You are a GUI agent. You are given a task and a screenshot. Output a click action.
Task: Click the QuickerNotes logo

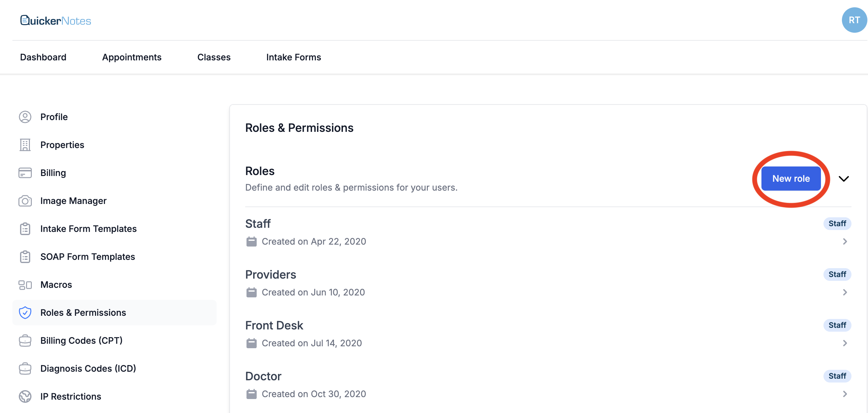click(x=56, y=21)
